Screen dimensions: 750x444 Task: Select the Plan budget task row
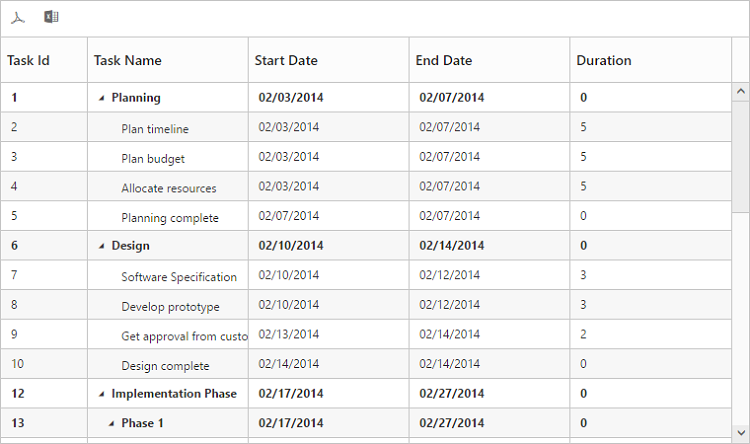[153, 158]
